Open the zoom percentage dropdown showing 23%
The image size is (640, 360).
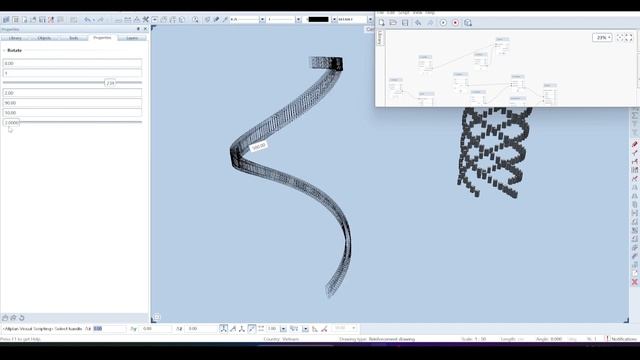(602, 38)
